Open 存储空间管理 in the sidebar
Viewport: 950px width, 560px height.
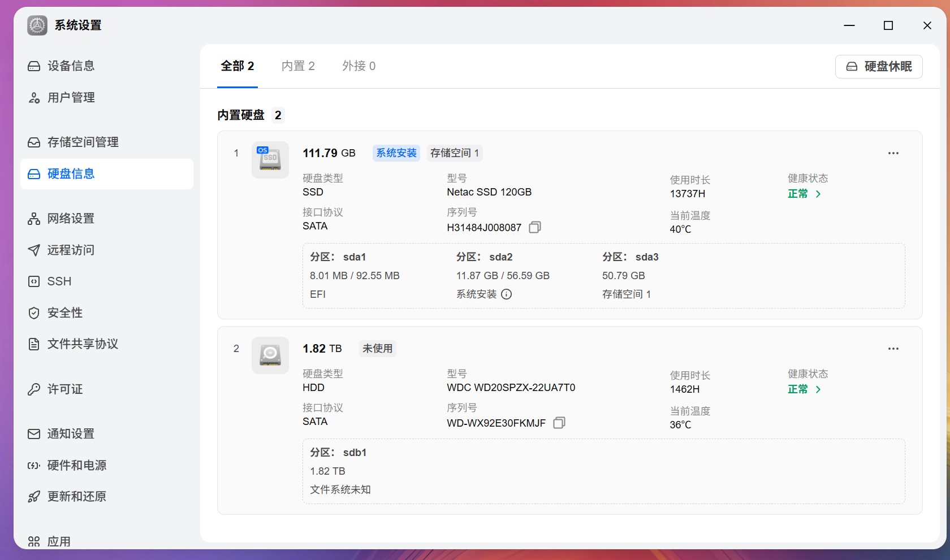coord(107,142)
